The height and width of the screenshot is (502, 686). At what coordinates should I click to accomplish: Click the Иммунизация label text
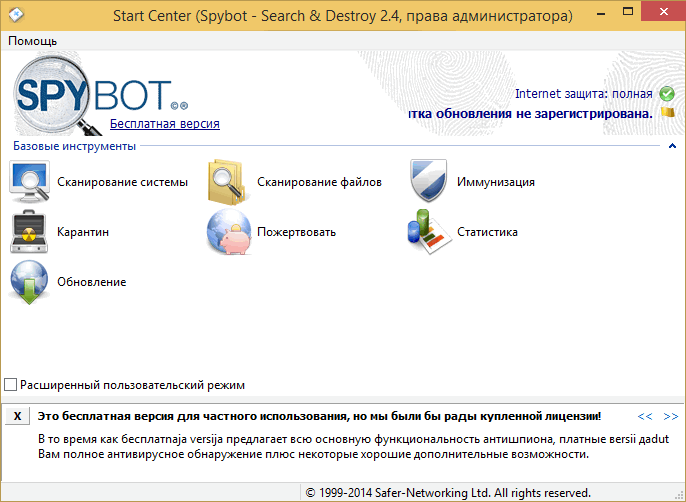point(495,182)
